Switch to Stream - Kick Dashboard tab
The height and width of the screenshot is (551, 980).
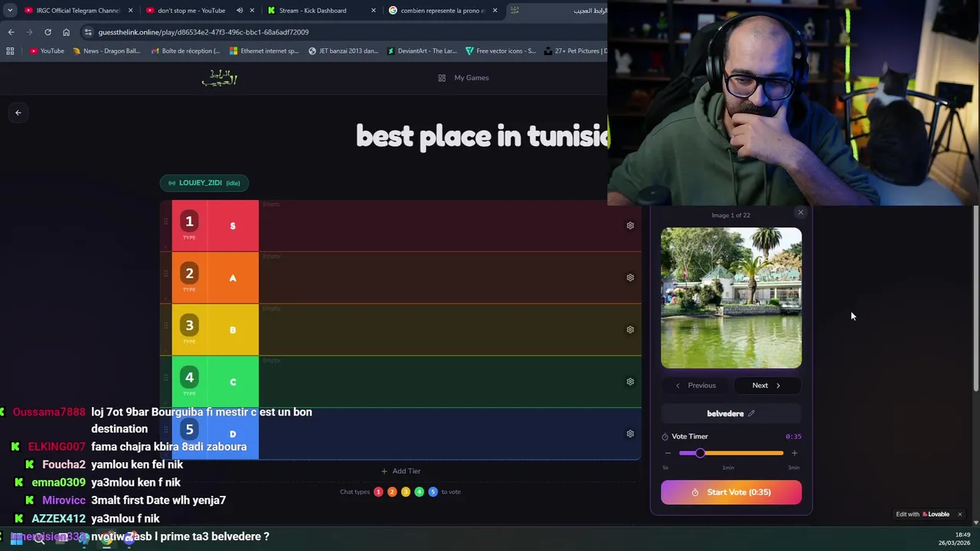pyautogui.click(x=312, y=11)
